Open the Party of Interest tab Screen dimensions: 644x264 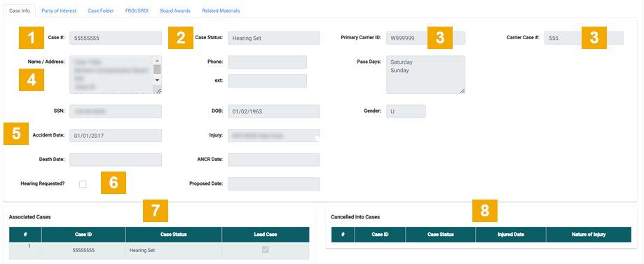pos(59,11)
